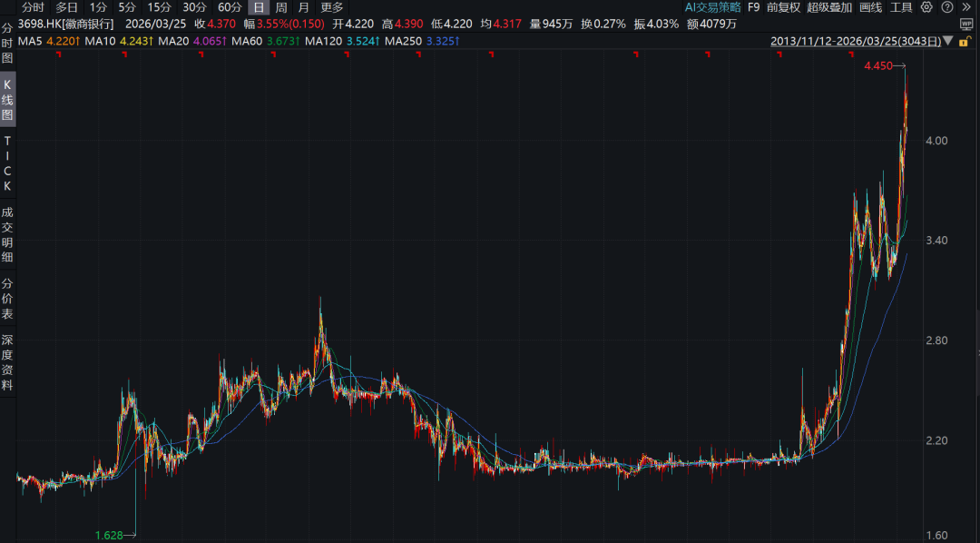Click the MA20 4.065 indicator label
The image size is (980, 543).
pos(191,41)
